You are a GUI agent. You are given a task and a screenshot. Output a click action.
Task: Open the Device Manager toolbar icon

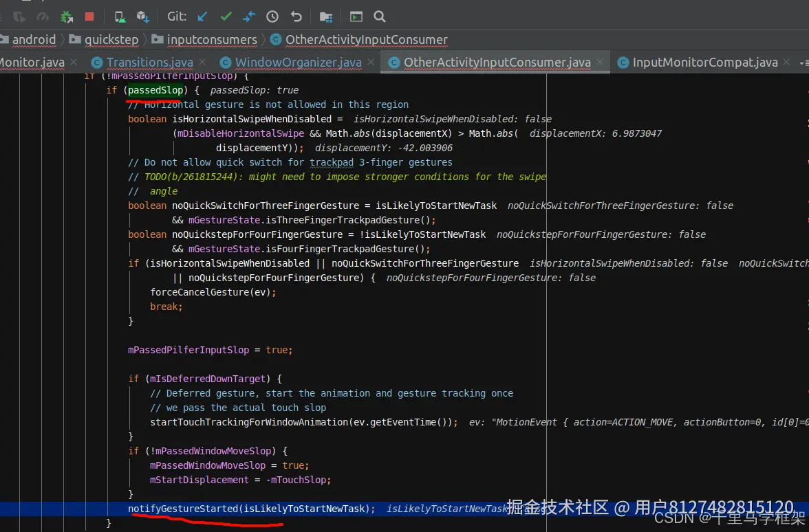tap(120, 16)
